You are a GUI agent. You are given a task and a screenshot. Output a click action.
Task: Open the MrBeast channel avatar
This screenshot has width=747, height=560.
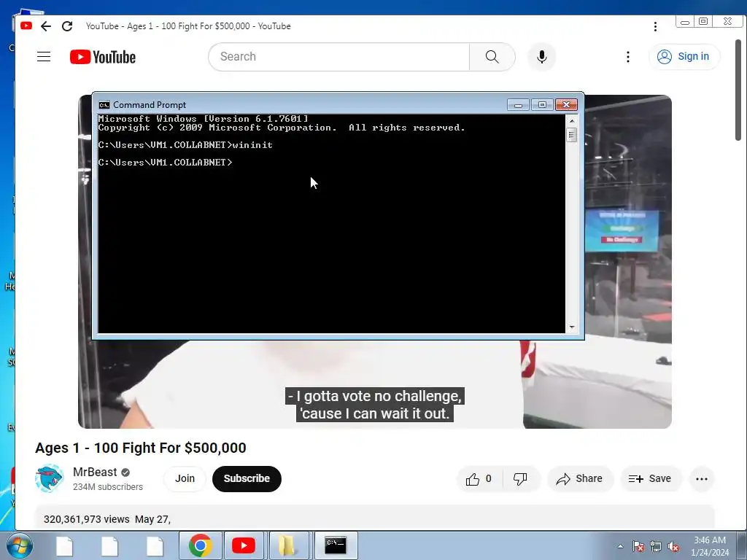point(49,478)
